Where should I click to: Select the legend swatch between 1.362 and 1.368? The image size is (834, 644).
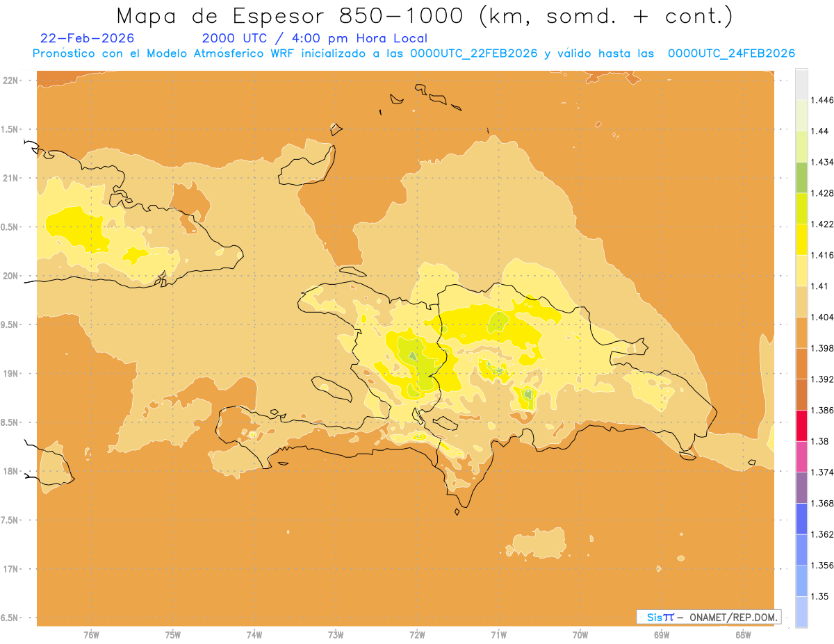pyautogui.click(x=801, y=519)
